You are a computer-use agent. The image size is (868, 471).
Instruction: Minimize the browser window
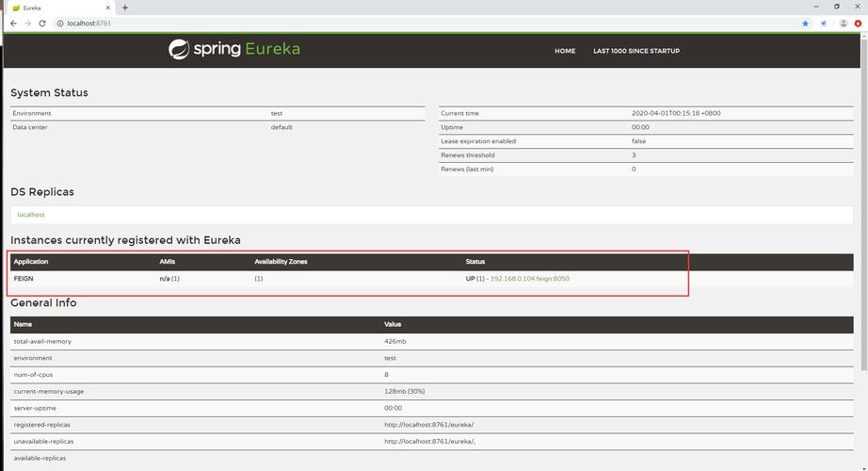click(816, 7)
